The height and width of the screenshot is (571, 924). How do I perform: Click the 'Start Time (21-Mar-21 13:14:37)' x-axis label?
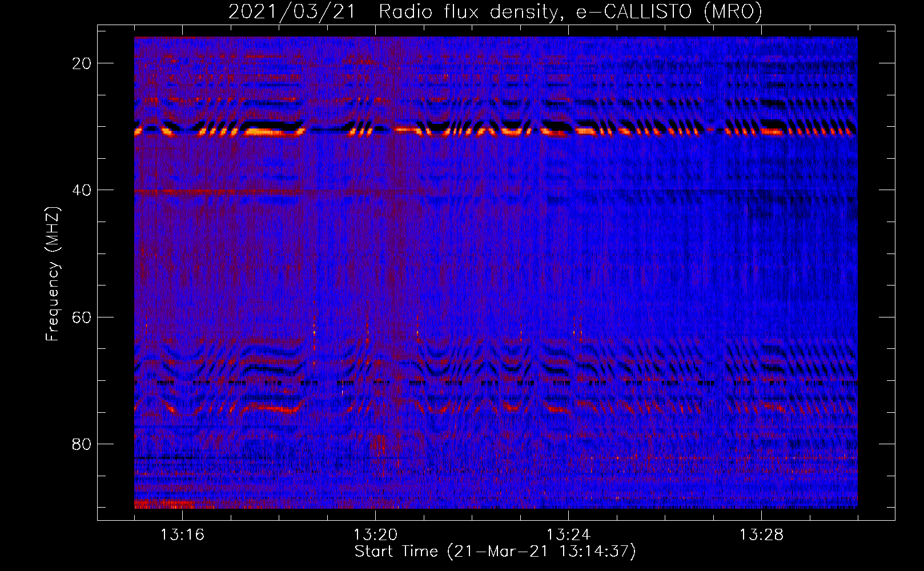(495, 552)
